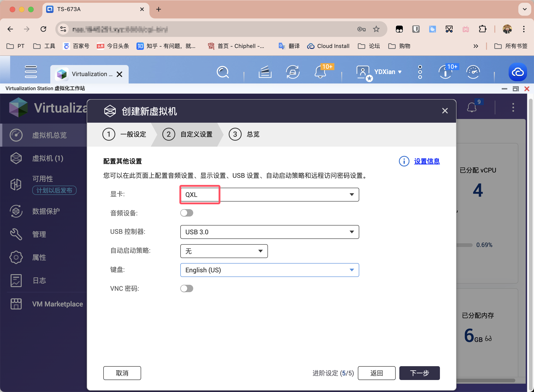Click the 属性 sidebar icon
Image resolution: width=534 pixels, height=392 pixels.
coord(15,257)
